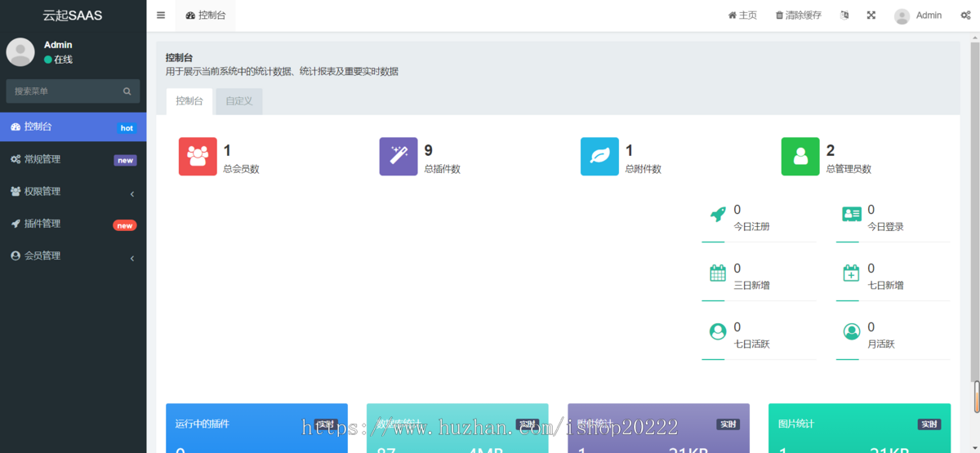Click the sidebar search magnifier icon
Screen dimensions: 980x453
tap(127, 91)
